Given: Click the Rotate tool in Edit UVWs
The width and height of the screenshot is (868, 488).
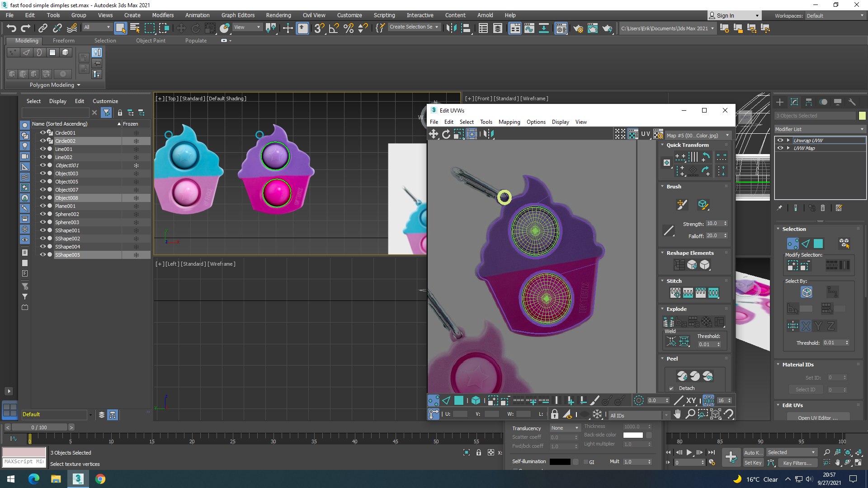Looking at the screenshot, I should (446, 134).
